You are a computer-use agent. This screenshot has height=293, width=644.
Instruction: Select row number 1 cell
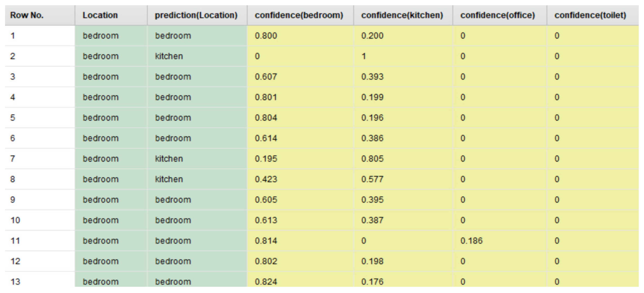point(13,36)
